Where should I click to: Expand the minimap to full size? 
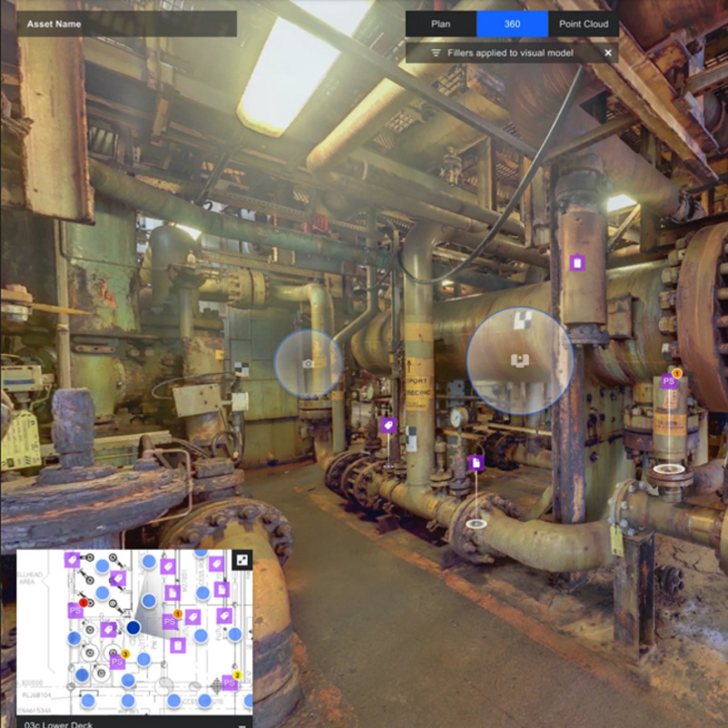241,560
